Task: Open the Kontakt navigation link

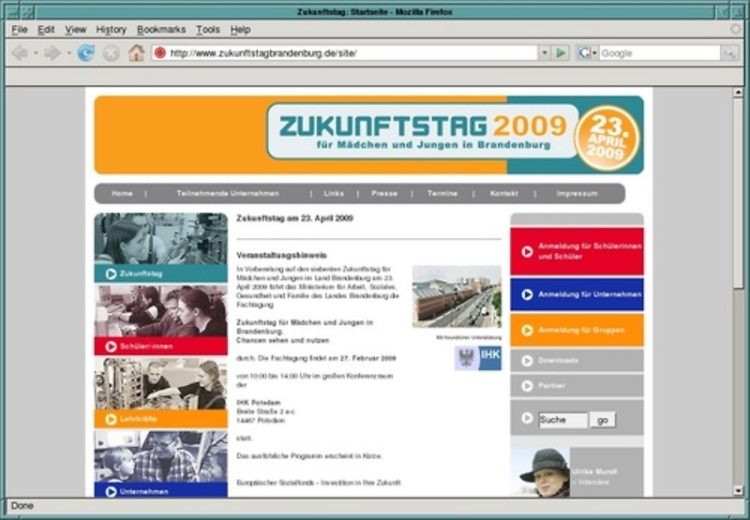Action: coord(504,193)
